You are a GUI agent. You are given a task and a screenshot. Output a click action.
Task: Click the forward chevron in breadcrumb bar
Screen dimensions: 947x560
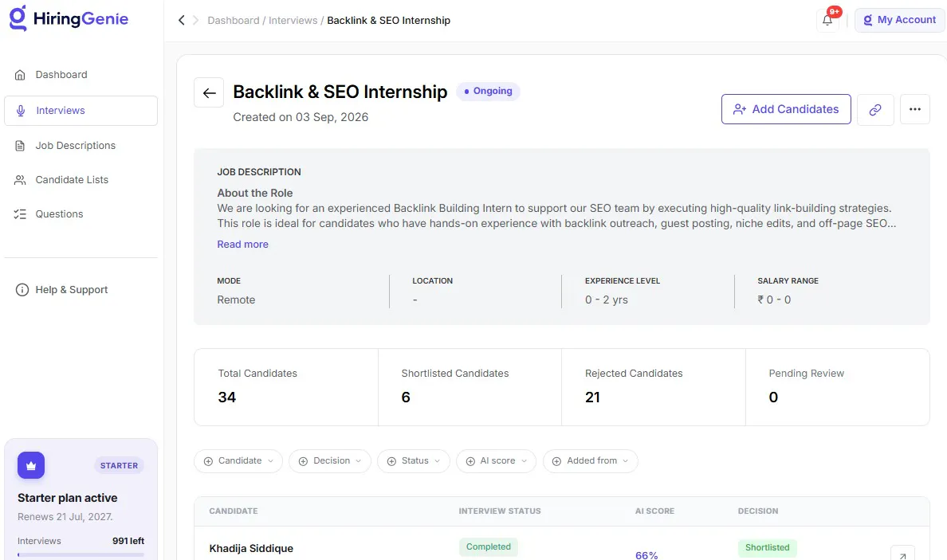click(x=195, y=21)
